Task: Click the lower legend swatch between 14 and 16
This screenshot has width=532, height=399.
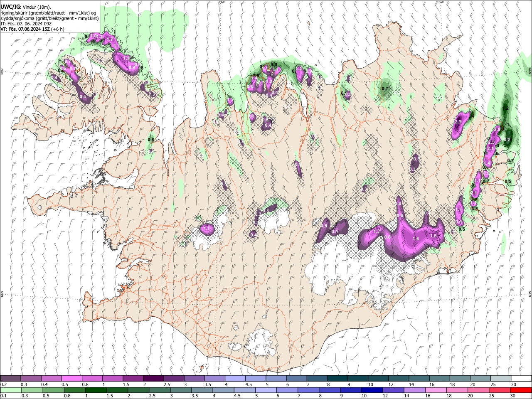Action: [x=415, y=390]
